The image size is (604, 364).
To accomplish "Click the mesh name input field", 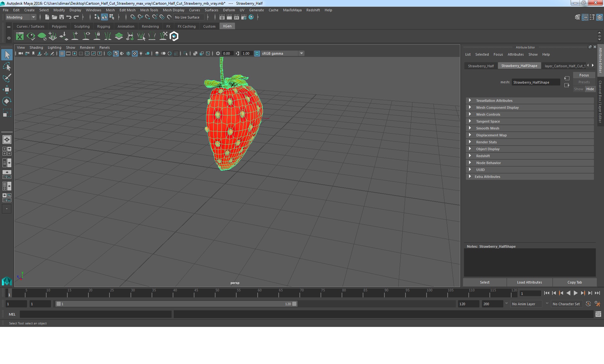I will pos(536,82).
